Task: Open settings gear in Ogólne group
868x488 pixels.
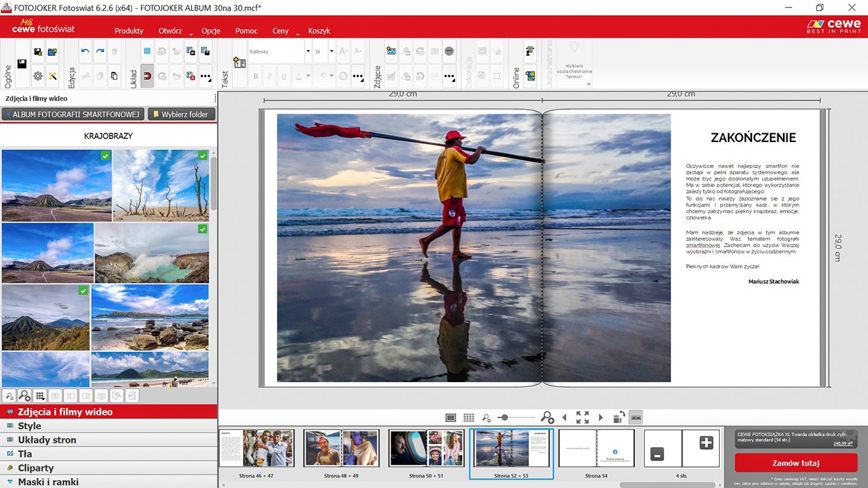Action: pos(38,76)
